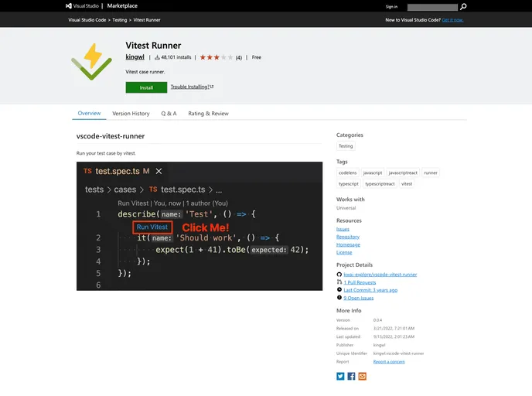
Task: Open 9 Open Issues link
Action: [358, 298]
